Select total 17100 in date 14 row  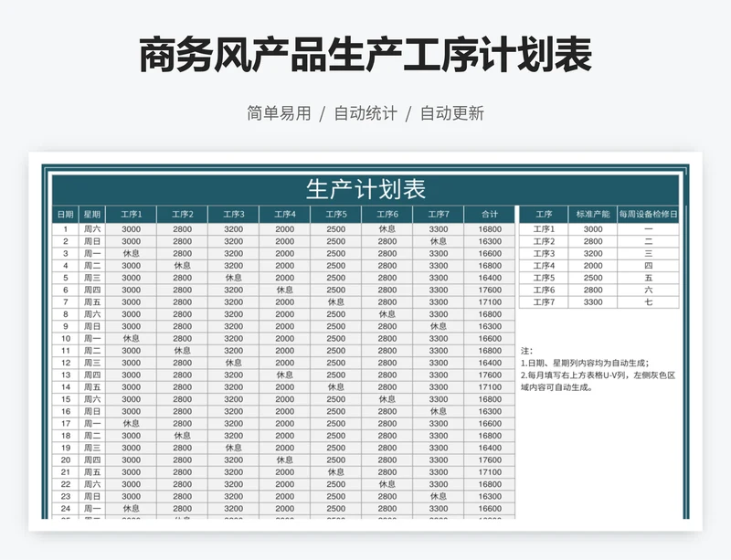(x=490, y=387)
